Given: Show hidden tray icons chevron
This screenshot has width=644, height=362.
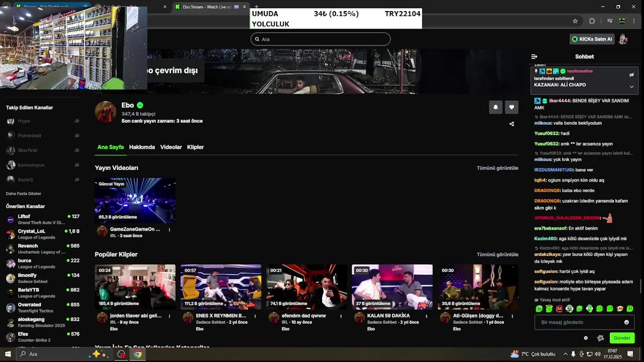Looking at the screenshot, I should click(x=565, y=354).
